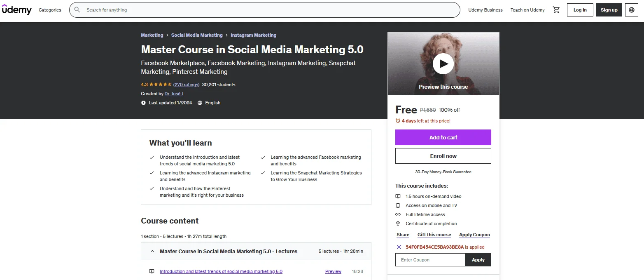
Task: Click the Udemy logo
Action: 16,10
